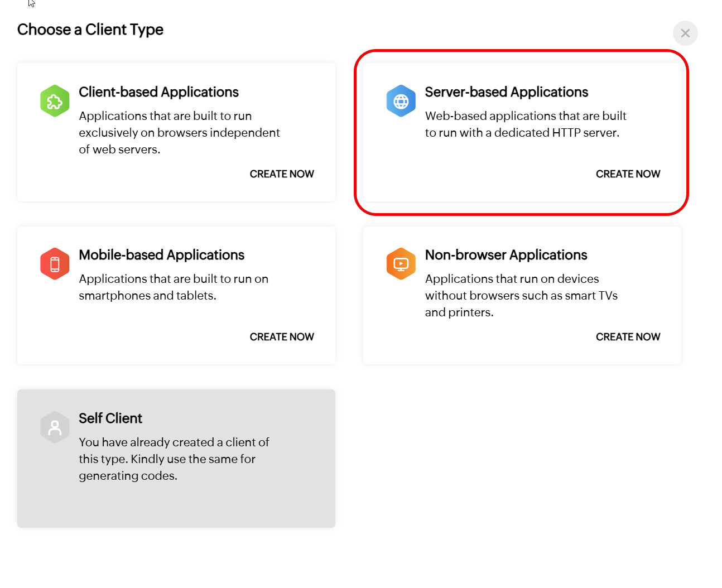Click the gray Self Client person icon
722x588 pixels.
55,427
